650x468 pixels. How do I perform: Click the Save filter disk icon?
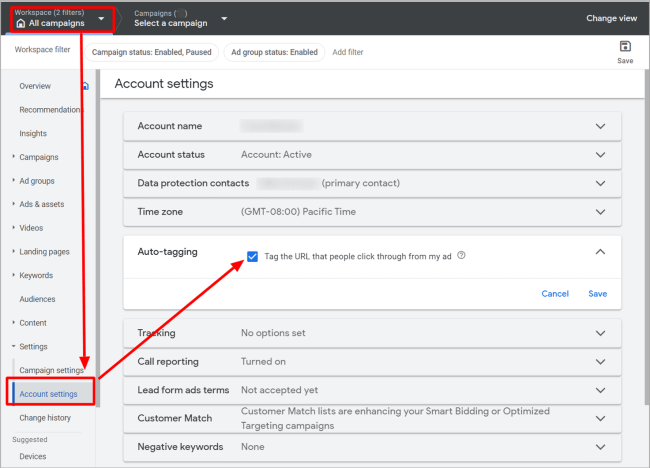click(x=625, y=46)
